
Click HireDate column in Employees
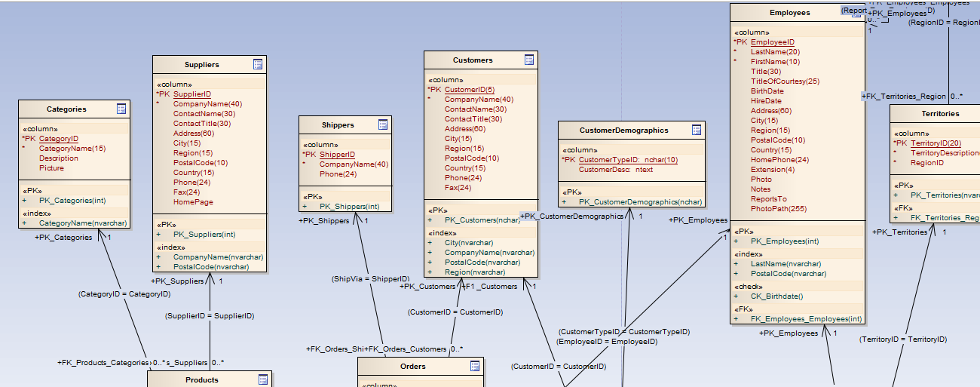tap(766, 101)
